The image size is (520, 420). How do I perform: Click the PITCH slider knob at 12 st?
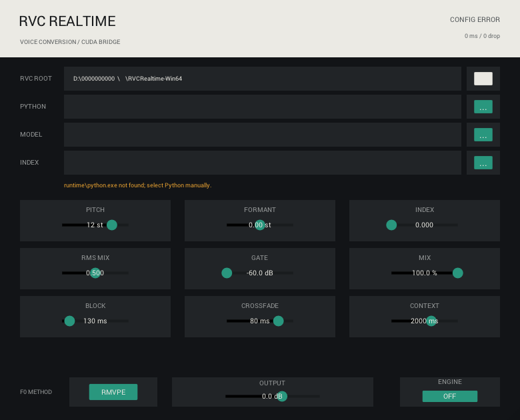click(x=112, y=225)
